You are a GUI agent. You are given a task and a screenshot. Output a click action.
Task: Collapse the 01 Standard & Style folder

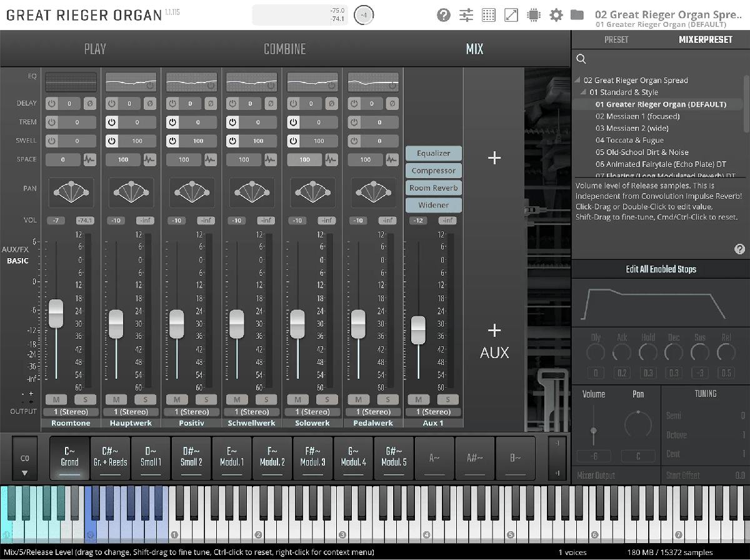[583, 92]
